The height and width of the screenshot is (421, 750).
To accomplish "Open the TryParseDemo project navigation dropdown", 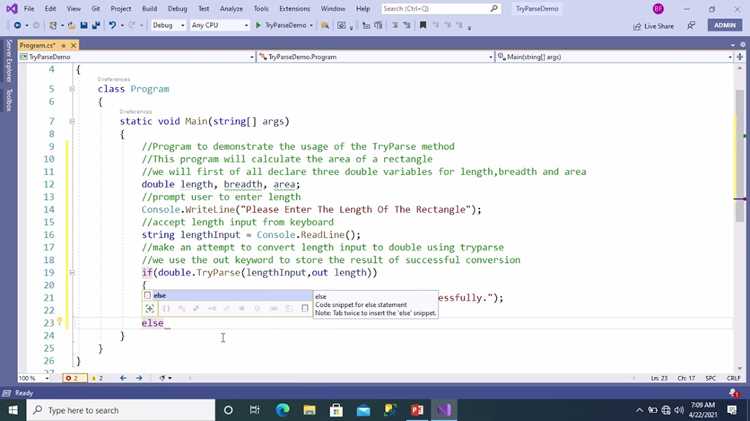I will [137, 57].
